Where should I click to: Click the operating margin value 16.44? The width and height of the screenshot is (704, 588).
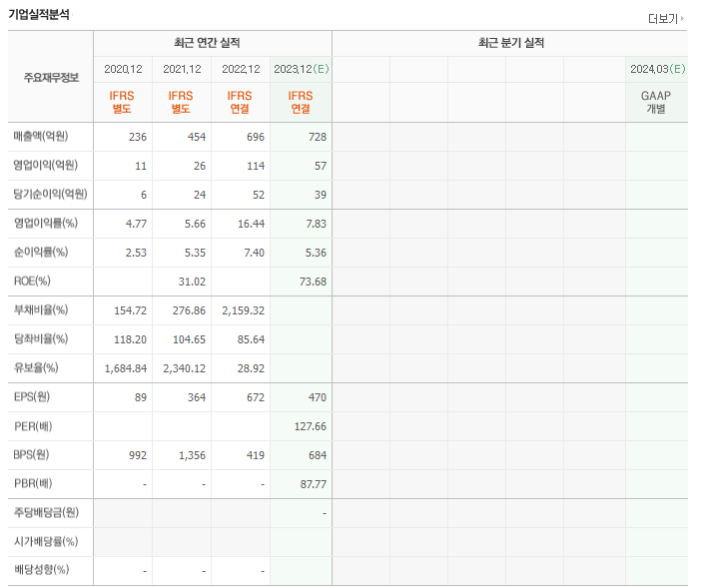(251, 224)
